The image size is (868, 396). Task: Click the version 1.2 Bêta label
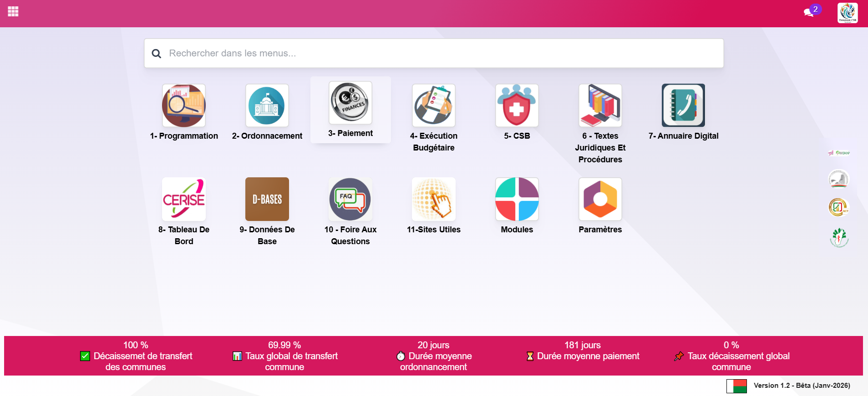[x=802, y=386]
